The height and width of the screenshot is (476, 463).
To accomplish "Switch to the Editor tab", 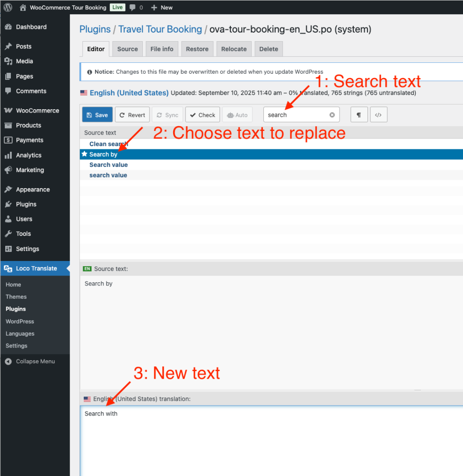I will pyautogui.click(x=96, y=49).
